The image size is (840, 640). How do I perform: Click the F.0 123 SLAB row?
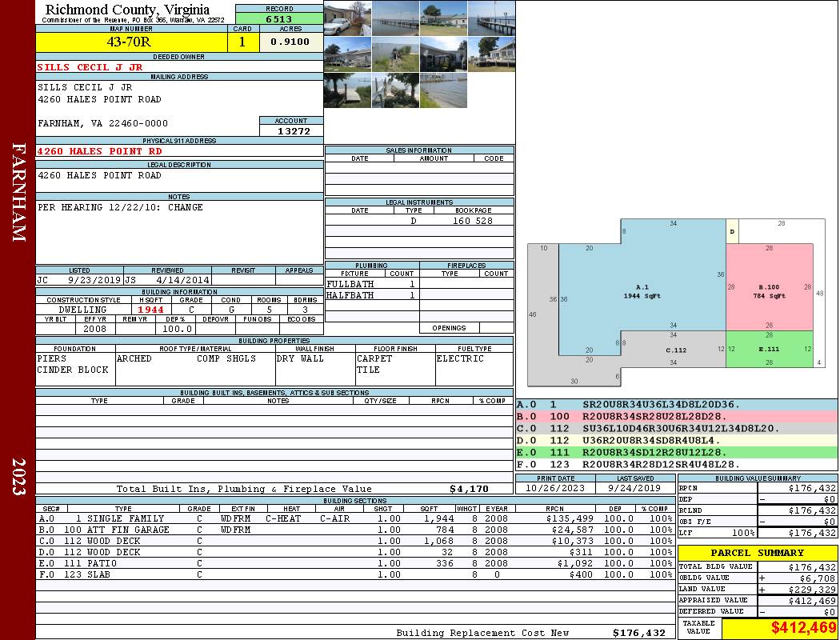tap(355, 574)
